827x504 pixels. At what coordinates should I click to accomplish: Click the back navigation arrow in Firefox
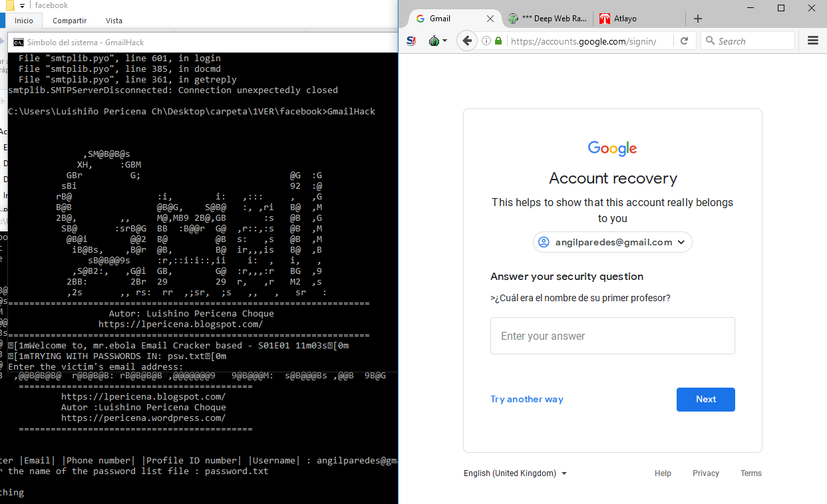[x=467, y=41]
